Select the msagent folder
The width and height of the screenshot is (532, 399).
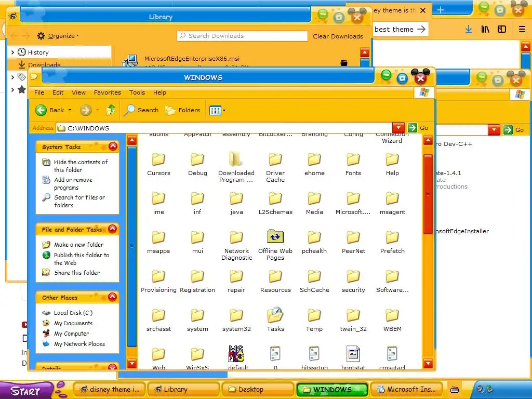pyautogui.click(x=392, y=203)
